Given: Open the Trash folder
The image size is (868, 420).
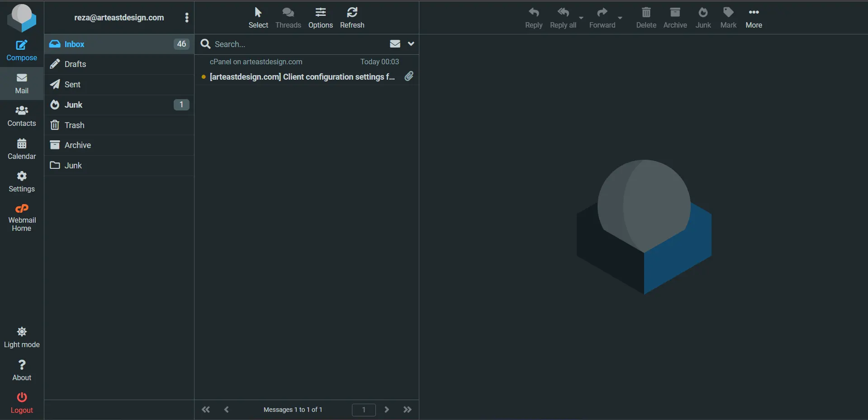Looking at the screenshot, I should [74, 125].
